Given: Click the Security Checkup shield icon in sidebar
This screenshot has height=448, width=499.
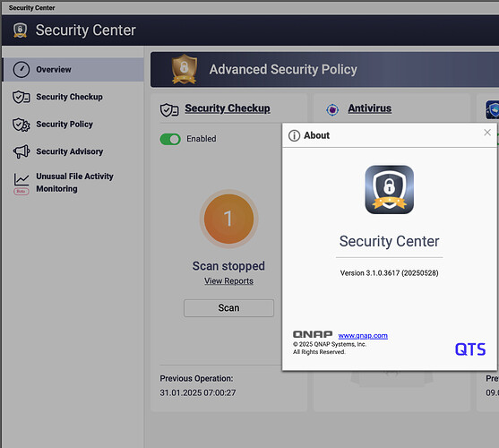Looking at the screenshot, I should [22, 97].
